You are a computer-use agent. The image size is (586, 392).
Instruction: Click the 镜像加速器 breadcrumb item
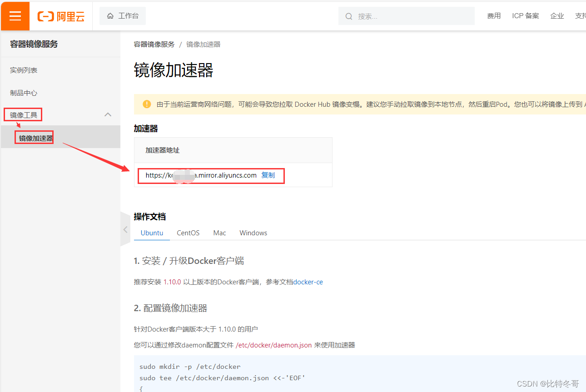pos(203,44)
